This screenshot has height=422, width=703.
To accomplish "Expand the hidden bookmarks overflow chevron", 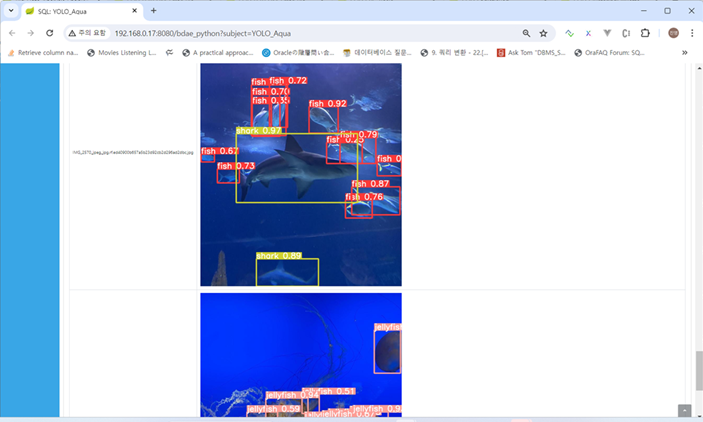I will pos(685,53).
